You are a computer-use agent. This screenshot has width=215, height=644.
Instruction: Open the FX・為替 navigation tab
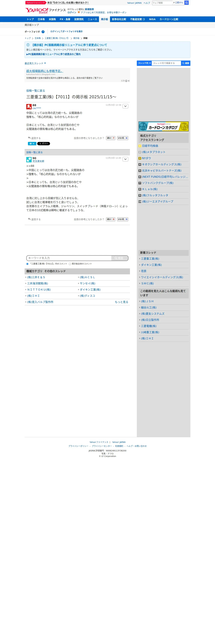tap(65, 19)
